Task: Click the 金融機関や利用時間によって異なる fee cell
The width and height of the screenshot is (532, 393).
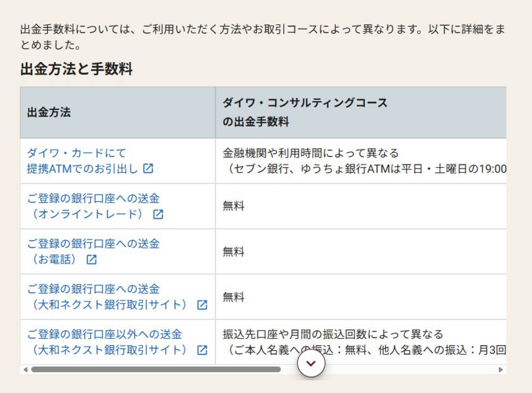Action: 310,153
